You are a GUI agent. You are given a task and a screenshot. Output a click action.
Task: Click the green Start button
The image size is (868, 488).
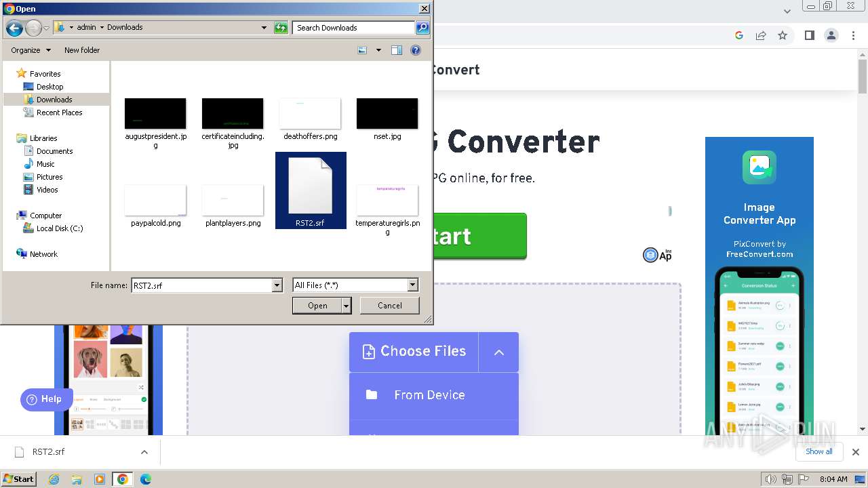coord(479,236)
